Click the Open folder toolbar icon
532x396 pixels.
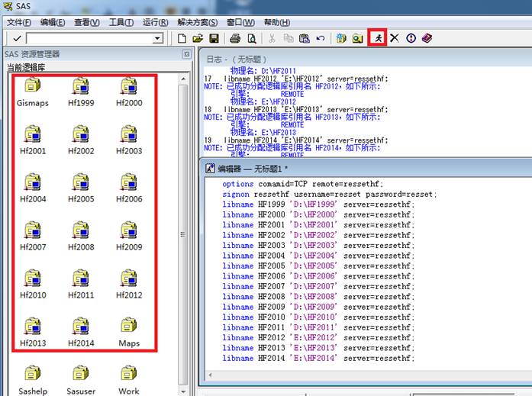click(198, 38)
